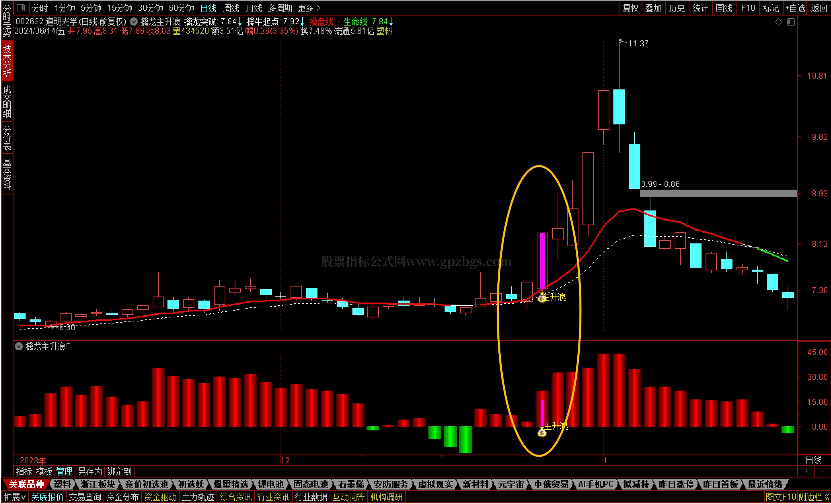
Task: Click the 主升浪 money bag marker on candlestick
Action: pyautogui.click(x=542, y=298)
